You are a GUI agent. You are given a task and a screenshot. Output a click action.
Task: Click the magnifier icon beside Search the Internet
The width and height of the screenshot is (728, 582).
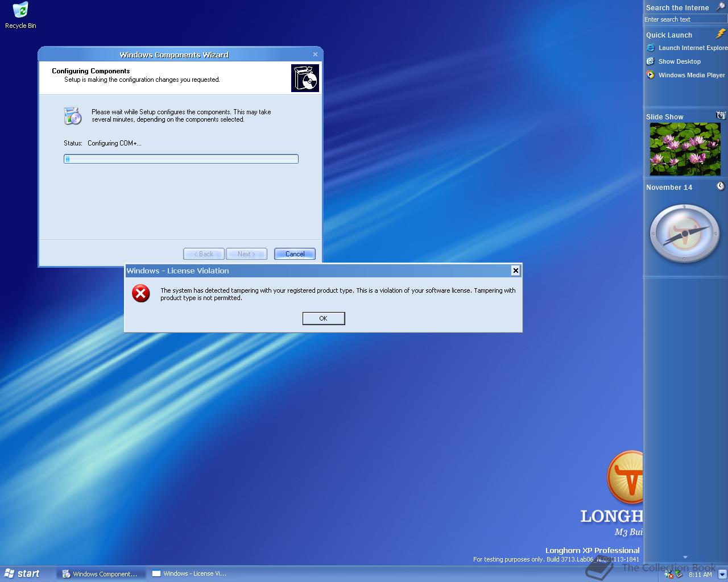click(720, 7)
